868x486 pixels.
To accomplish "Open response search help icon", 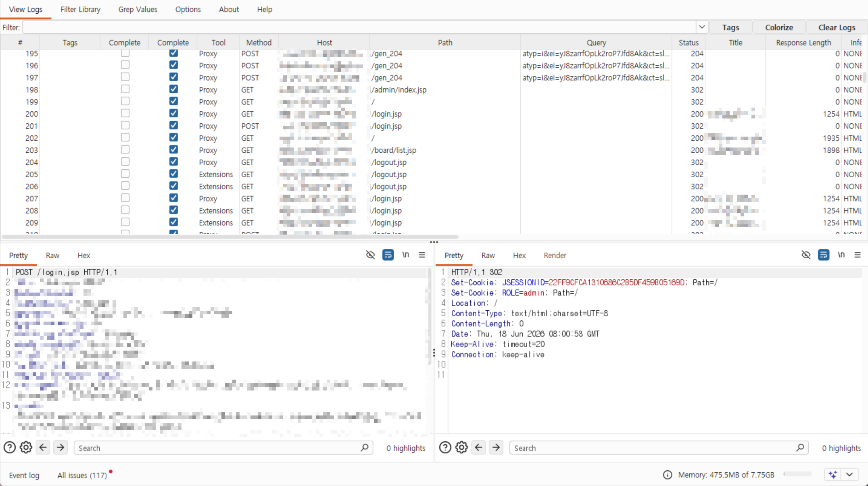I will click(x=445, y=447).
